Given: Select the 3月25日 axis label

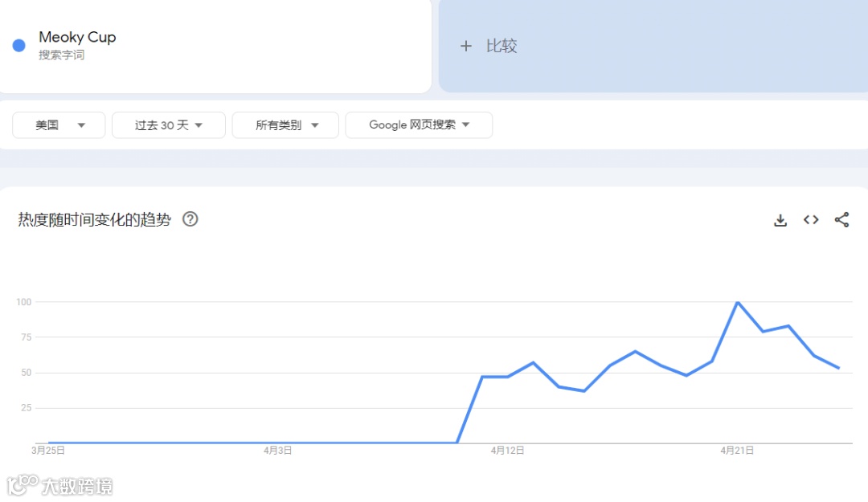Looking at the screenshot, I should tap(48, 451).
